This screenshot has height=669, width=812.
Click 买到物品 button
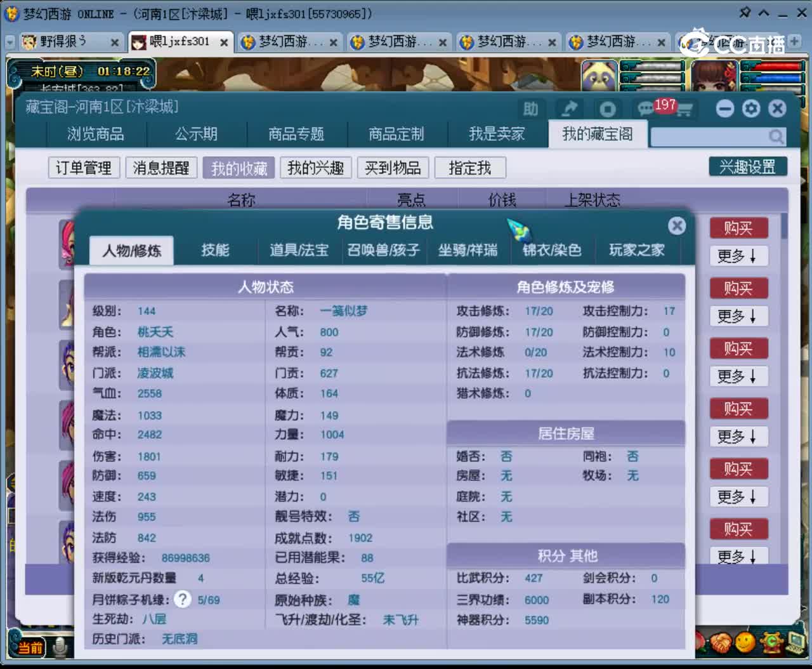coord(393,168)
